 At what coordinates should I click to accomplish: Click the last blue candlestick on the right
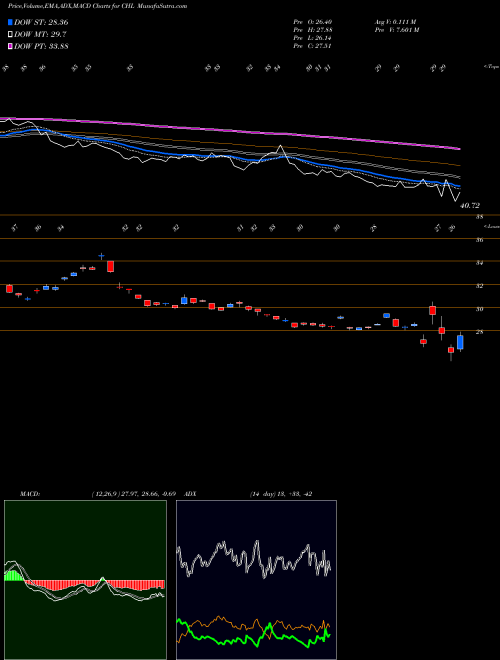460,342
